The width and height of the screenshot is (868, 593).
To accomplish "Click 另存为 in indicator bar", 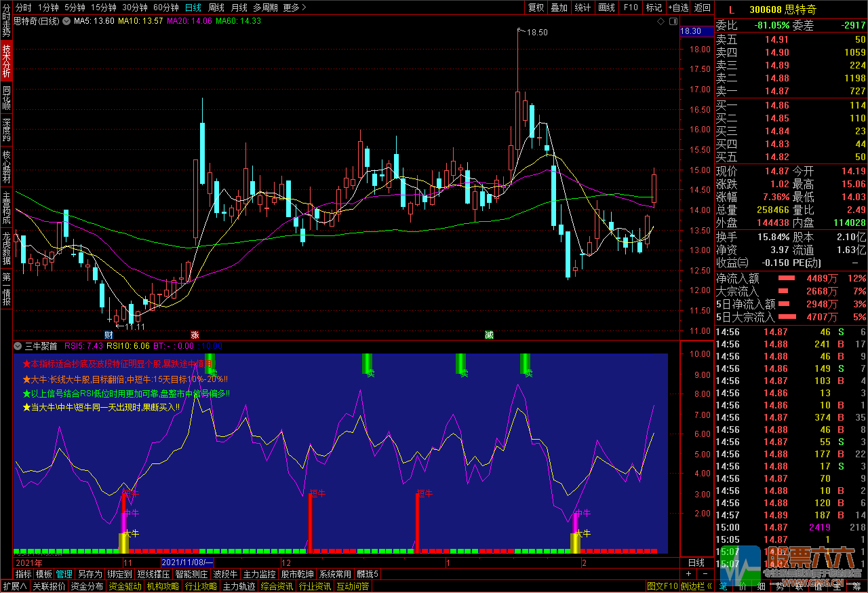I will (90, 574).
